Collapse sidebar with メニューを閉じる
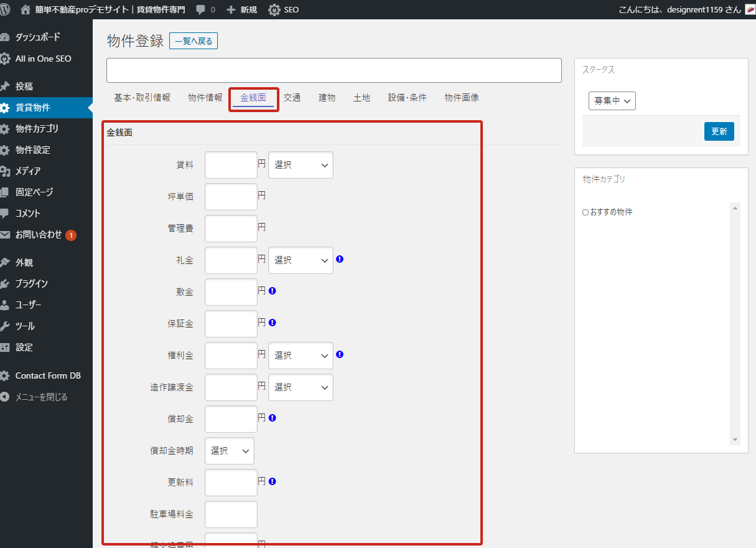 pos(41,397)
